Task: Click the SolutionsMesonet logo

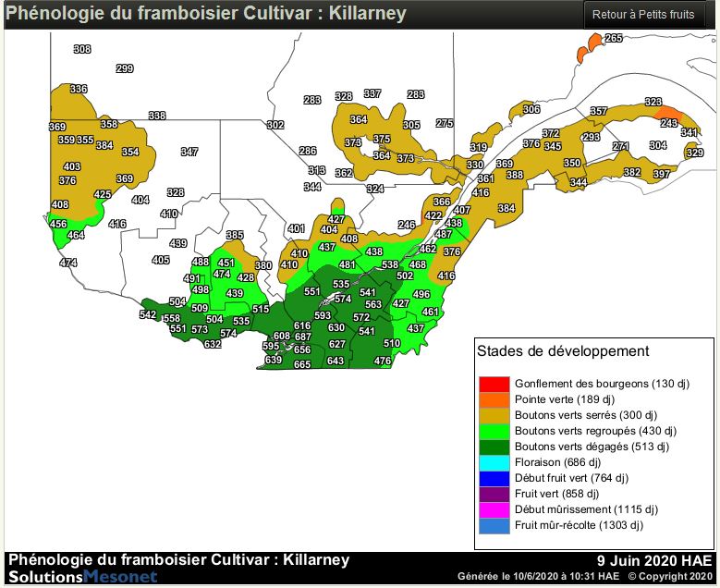Action: (x=69, y=576)
